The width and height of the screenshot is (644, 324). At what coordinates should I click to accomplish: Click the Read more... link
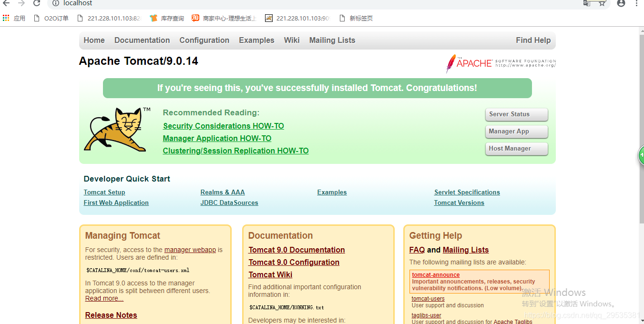click(x=104, y=299)
